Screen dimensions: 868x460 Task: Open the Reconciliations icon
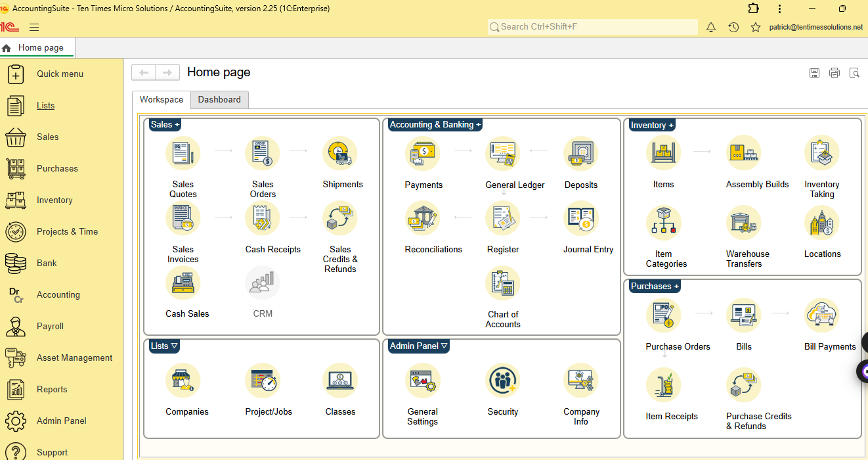tap(423, 218)
